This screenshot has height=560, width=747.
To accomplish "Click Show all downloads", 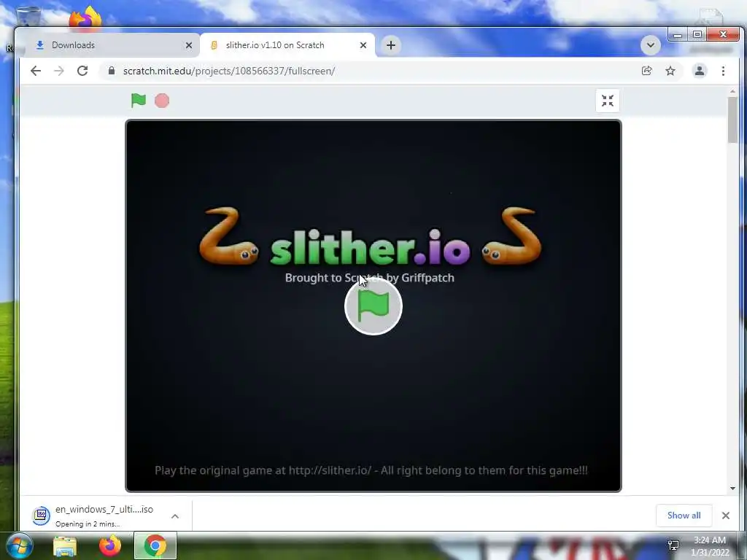I will [x=684, y=516].
